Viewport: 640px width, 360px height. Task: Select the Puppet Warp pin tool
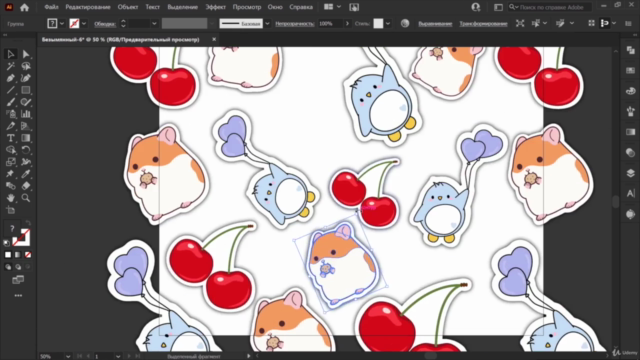11,174
